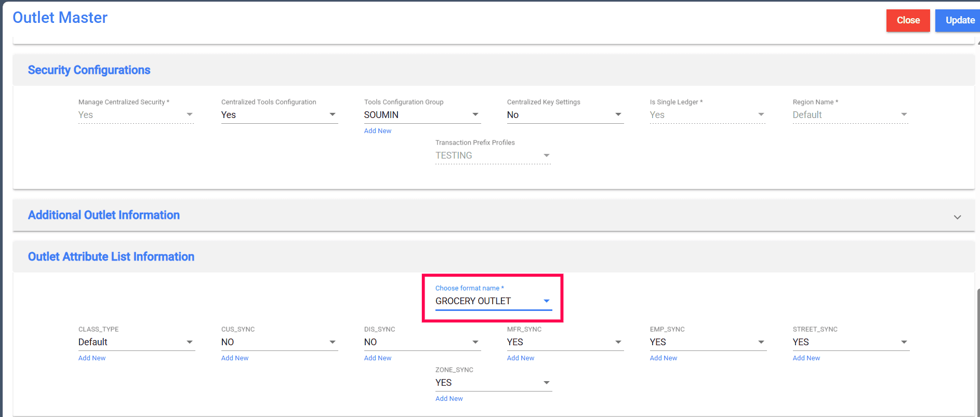Viewport: 980px width, 417px height.
Task: Expand the Additional Outlet Information section
Action: tap(957, 217)
